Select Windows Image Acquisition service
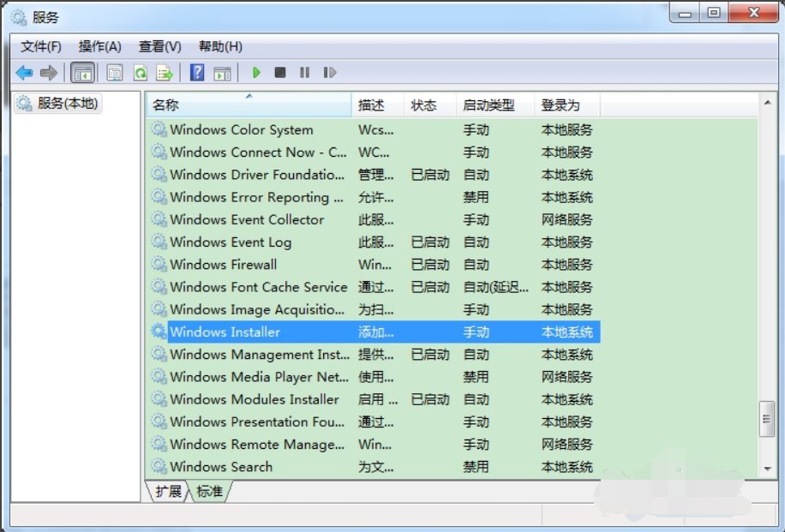This screenshot has width=785, height=532. pyautogui.click(x=257, y=309)
